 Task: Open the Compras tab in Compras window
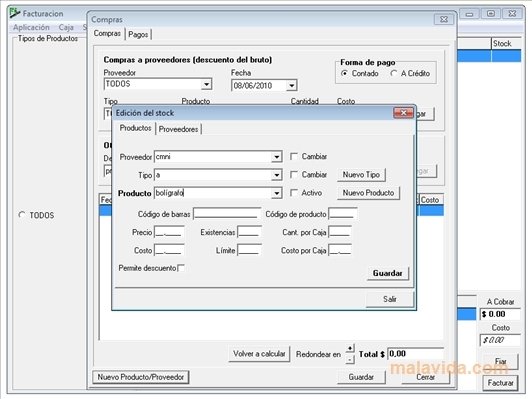[x=107, y=33]
